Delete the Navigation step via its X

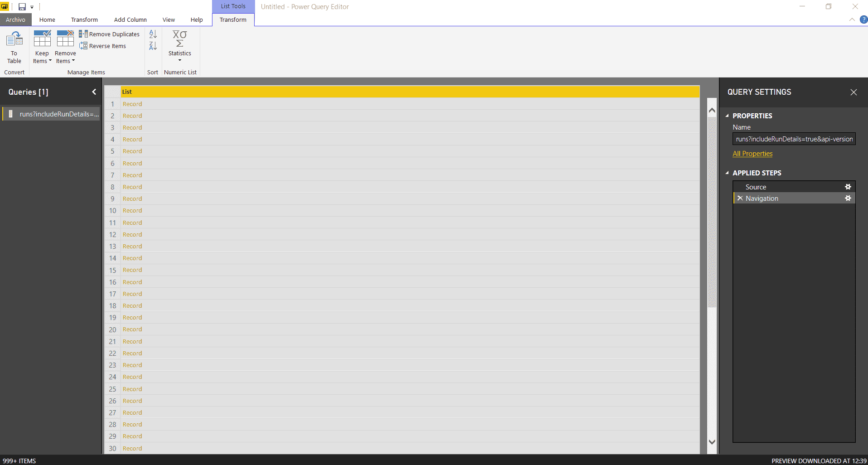[740, 198]
